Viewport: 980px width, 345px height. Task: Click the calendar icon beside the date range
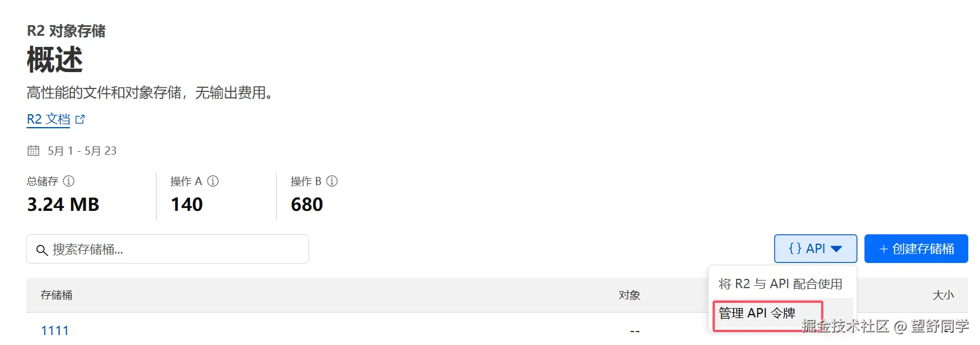pos(33,151)
